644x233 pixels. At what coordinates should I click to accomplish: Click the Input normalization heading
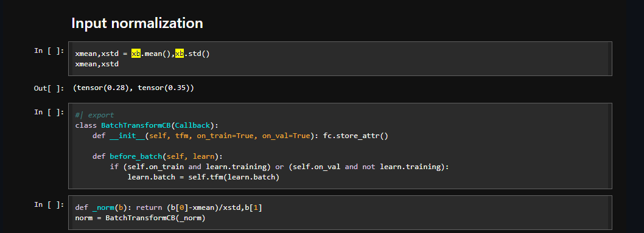point(137,23)
